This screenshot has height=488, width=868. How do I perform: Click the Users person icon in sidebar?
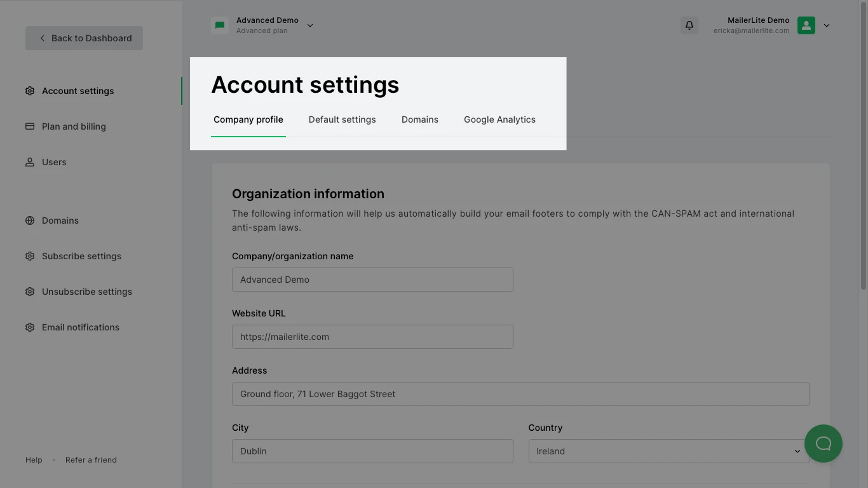tap(30, 162)
